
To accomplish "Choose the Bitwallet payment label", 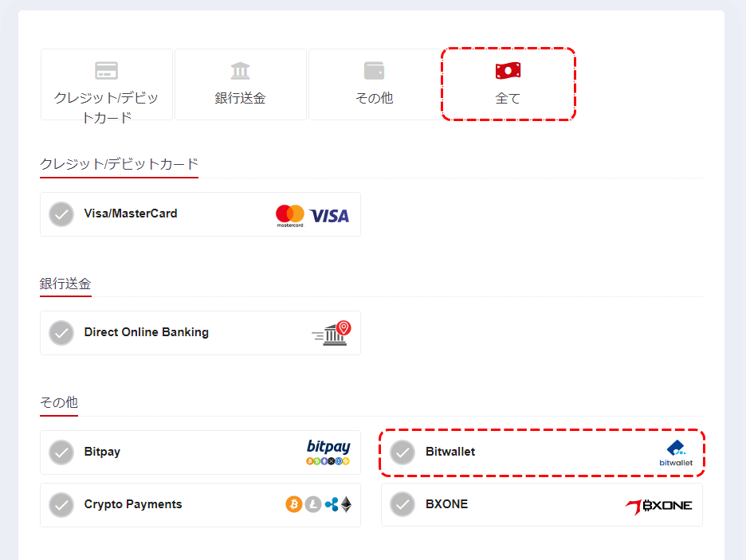I will tap(450, 452).
